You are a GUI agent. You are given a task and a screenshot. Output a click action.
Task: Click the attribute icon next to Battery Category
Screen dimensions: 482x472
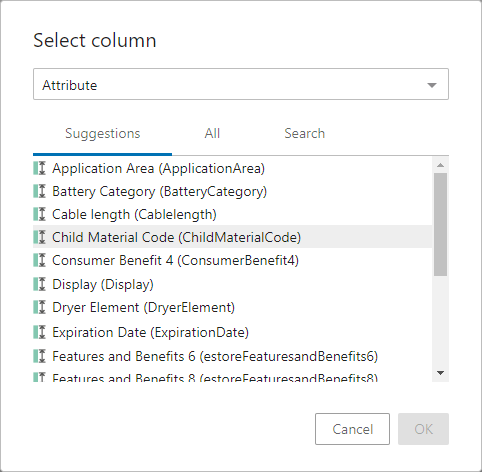(39, 191)
